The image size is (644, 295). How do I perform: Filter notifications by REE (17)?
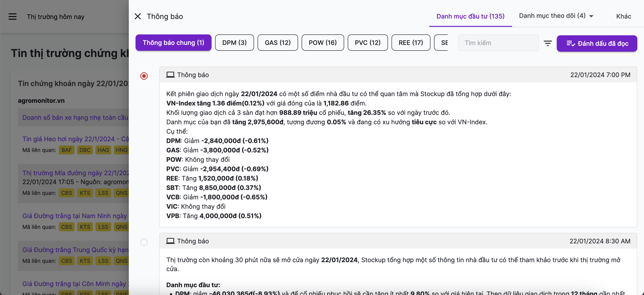[411, 43]
